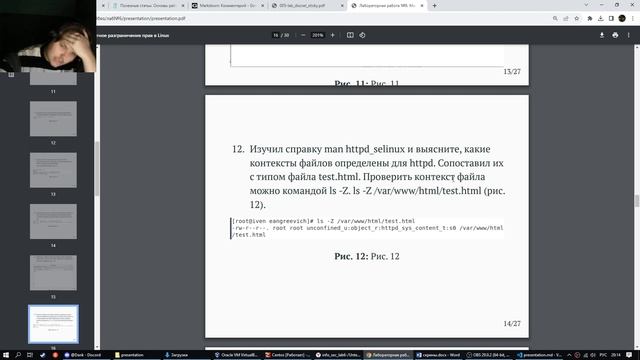Expand the tab search dropdown chevron
The width and height of the screenshot is (640, 360).
point(586,5)
